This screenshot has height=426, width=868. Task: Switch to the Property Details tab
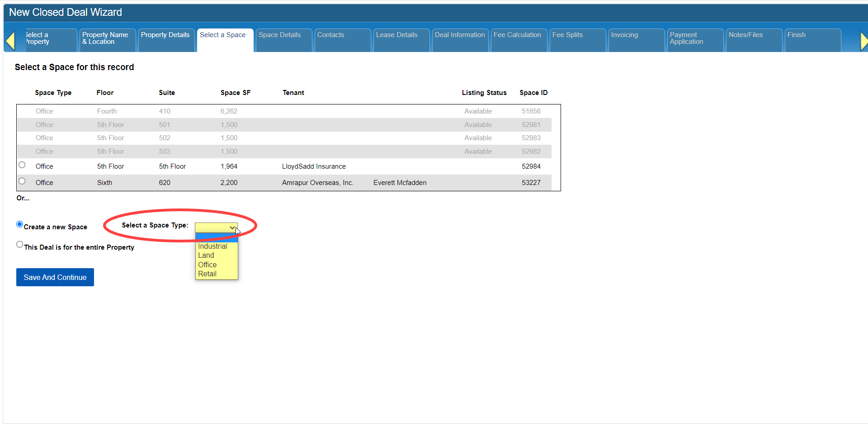pos(165,35)
